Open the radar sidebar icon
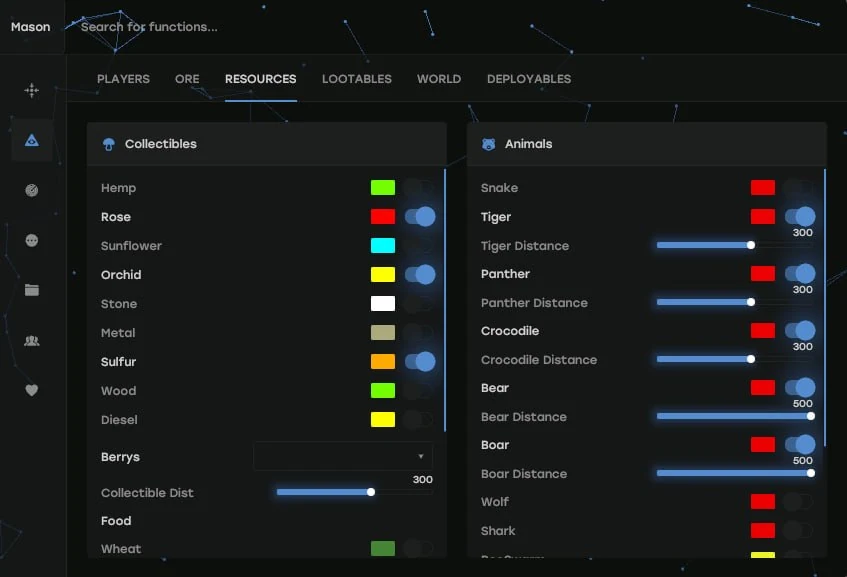The height and width of the screenshot is (577, 847). [31, 190]
